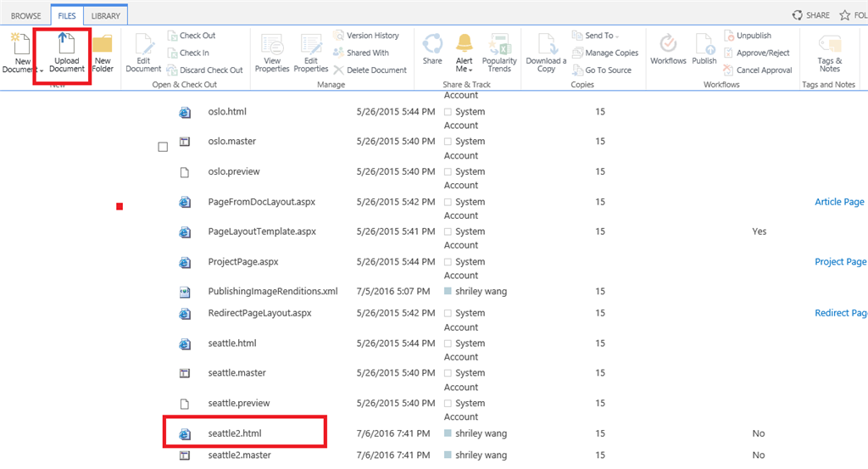Click the seattle2.html file type icon
The height and width of the screenshot is (469, 868).
pos(185,434)
